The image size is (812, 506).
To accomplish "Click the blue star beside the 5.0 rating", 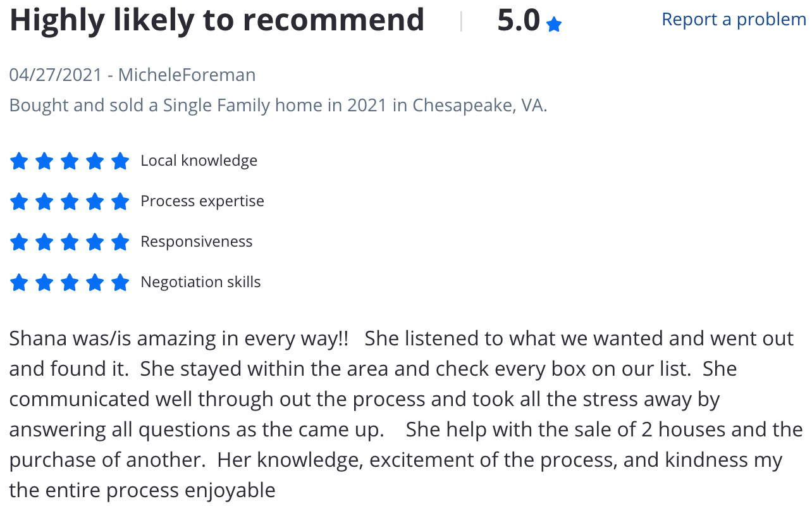I will tap(554, 25).
